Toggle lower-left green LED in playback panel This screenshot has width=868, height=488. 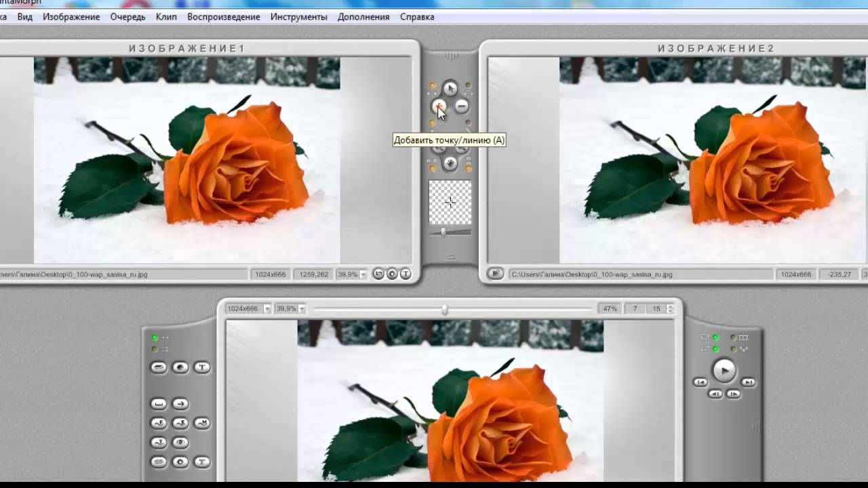pyautogui.click(x=715, y=349)
